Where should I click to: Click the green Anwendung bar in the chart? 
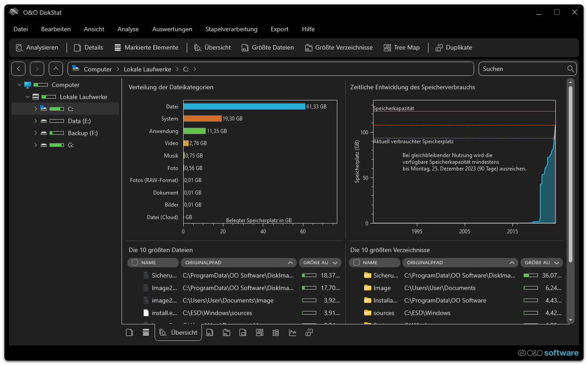(x=194, y=131)
